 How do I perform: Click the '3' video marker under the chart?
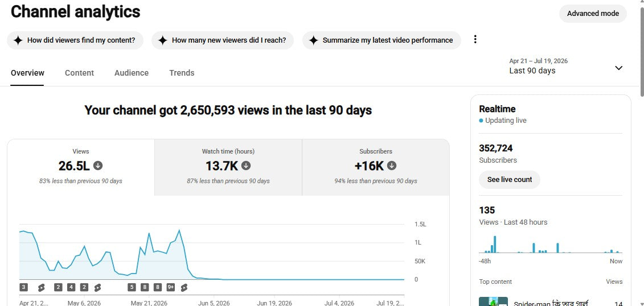tap(24, 287)
